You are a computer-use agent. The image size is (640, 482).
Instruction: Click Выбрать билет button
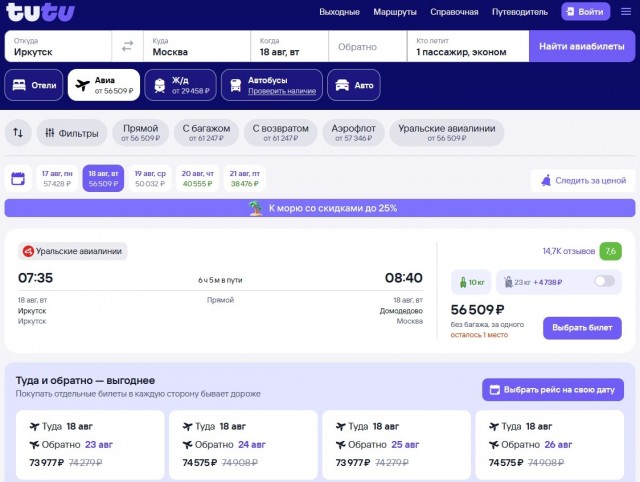click(x=582, y=328)
